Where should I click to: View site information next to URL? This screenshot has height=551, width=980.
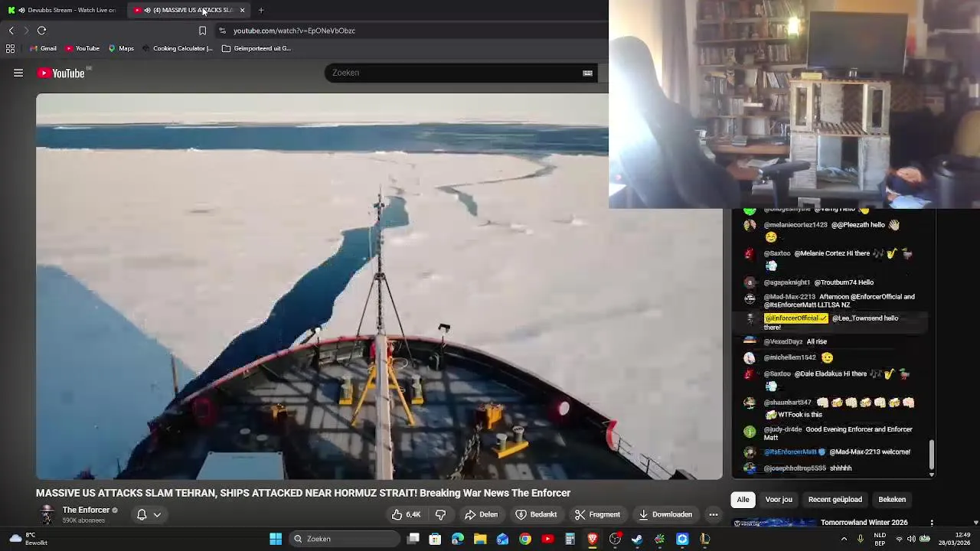(222, 31)
